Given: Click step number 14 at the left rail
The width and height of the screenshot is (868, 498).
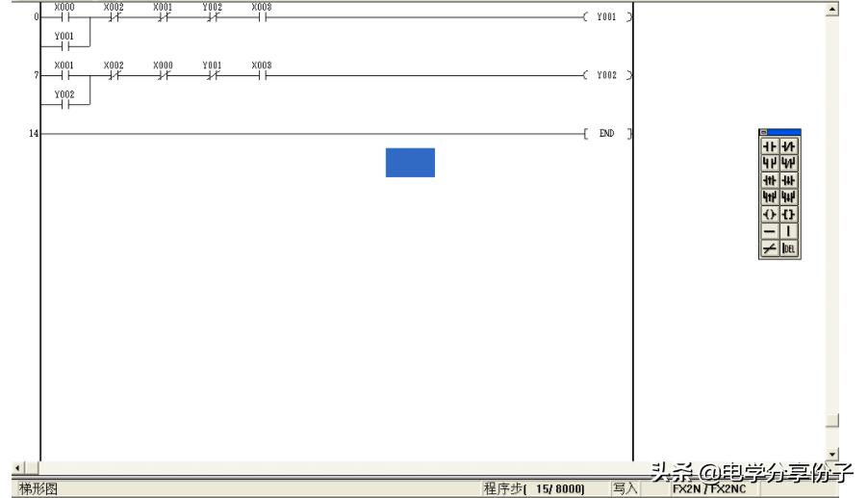Looking at the screenshot, I should pyautogui.click(x=34, y=134).
